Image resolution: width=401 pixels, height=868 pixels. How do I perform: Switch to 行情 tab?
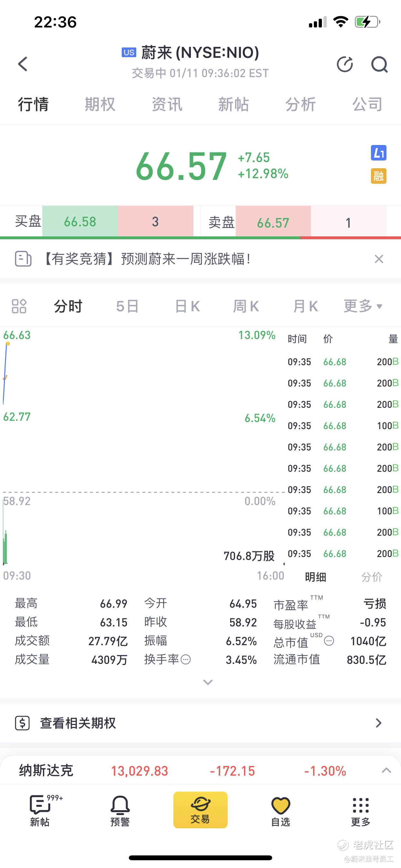tap(33, 104)
